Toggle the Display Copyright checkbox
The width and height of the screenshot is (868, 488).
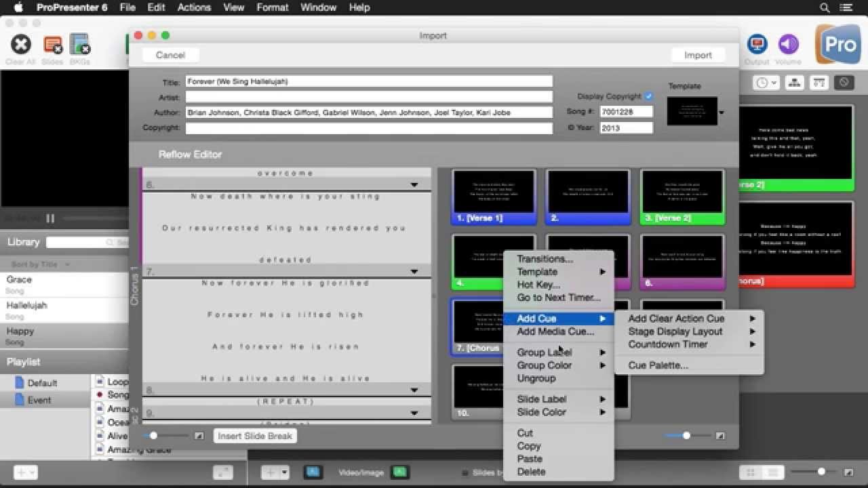649,96
